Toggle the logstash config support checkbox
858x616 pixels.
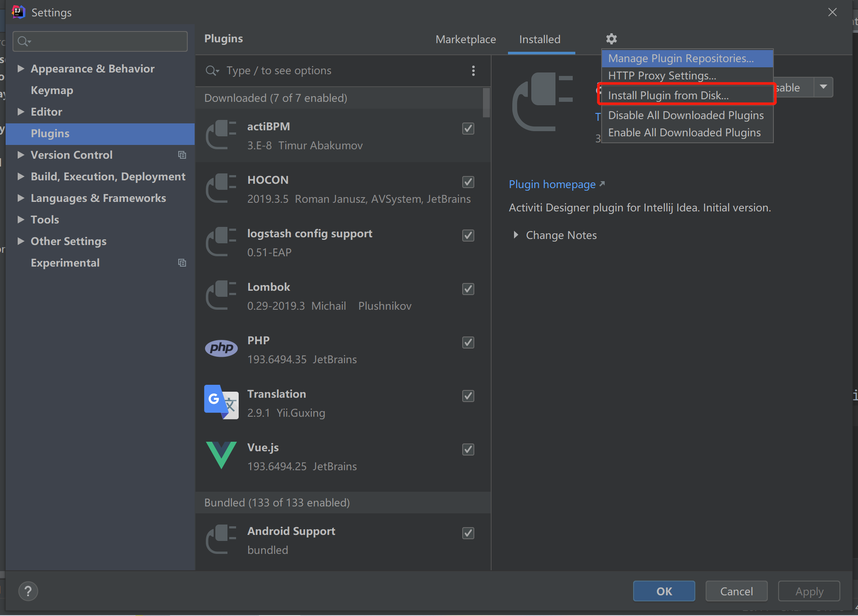click(x=468, y=235)
